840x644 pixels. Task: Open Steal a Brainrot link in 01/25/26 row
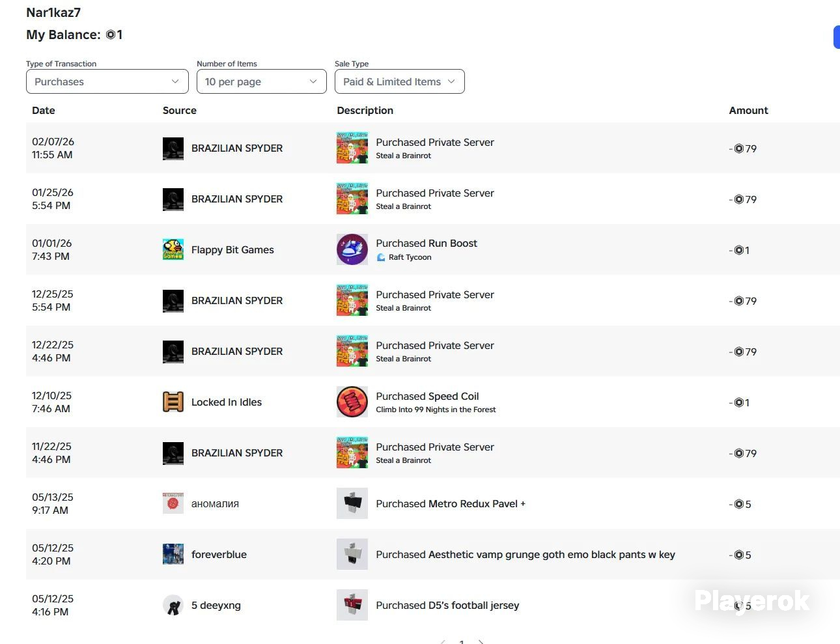click(404, 206)
